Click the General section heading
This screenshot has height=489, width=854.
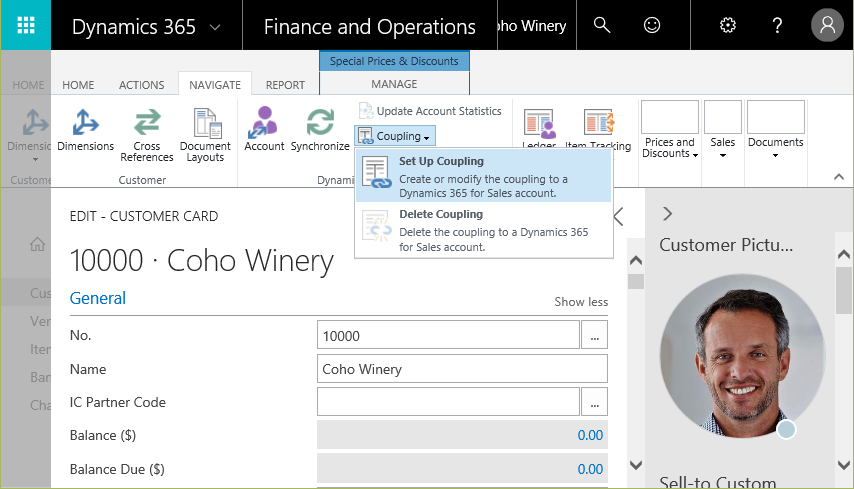pos(97,298)
